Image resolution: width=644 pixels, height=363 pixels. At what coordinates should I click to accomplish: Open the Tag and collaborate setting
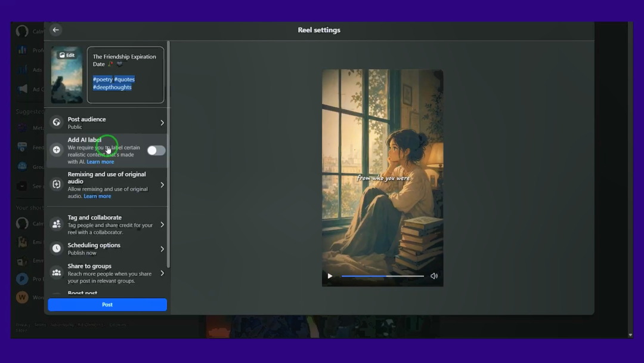[x=107, y=224]
